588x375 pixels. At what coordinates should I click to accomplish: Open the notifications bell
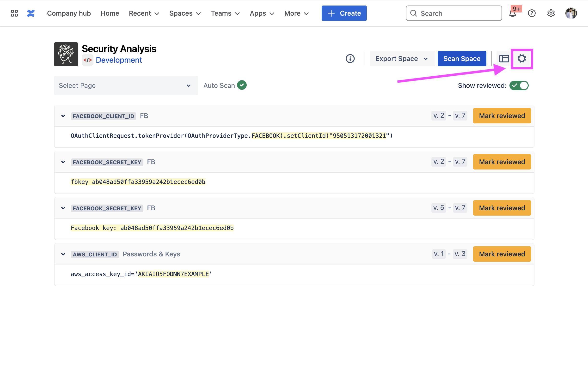(x=512, y=13)
